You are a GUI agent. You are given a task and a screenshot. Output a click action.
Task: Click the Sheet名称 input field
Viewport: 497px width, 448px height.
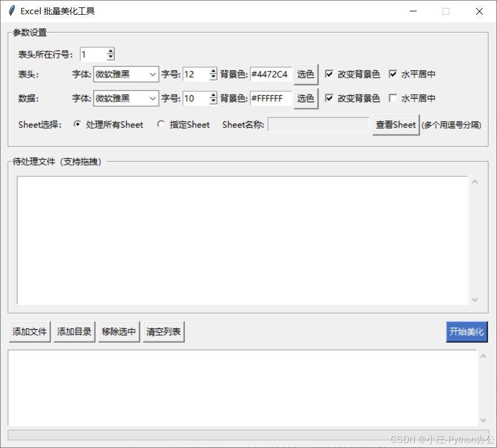(318, 124)
